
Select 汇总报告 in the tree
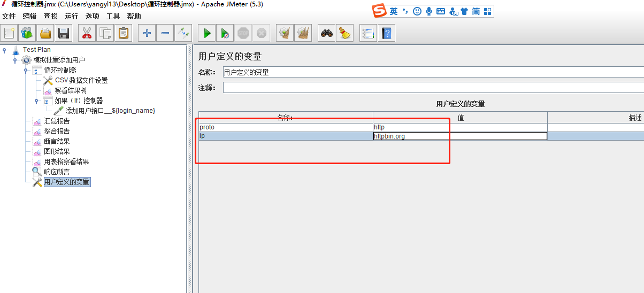57,121
